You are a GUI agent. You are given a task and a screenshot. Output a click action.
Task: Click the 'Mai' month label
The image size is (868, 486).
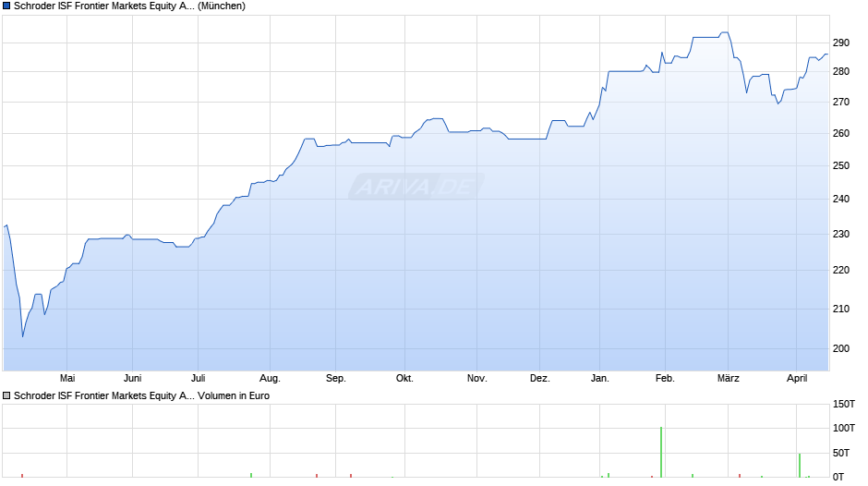[67, 378]
